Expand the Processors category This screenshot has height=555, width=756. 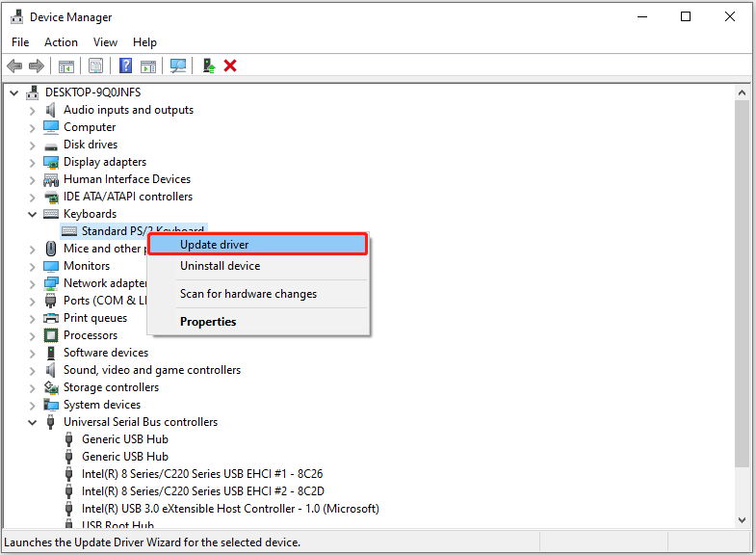(32, 336)
